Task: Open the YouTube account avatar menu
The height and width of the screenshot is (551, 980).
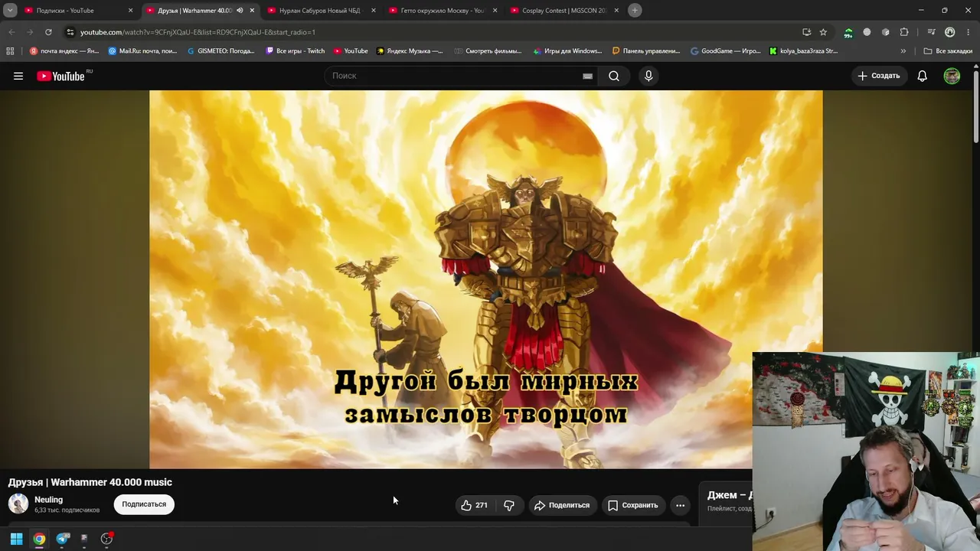Action: pyautogui.click(x=952, y=76)
